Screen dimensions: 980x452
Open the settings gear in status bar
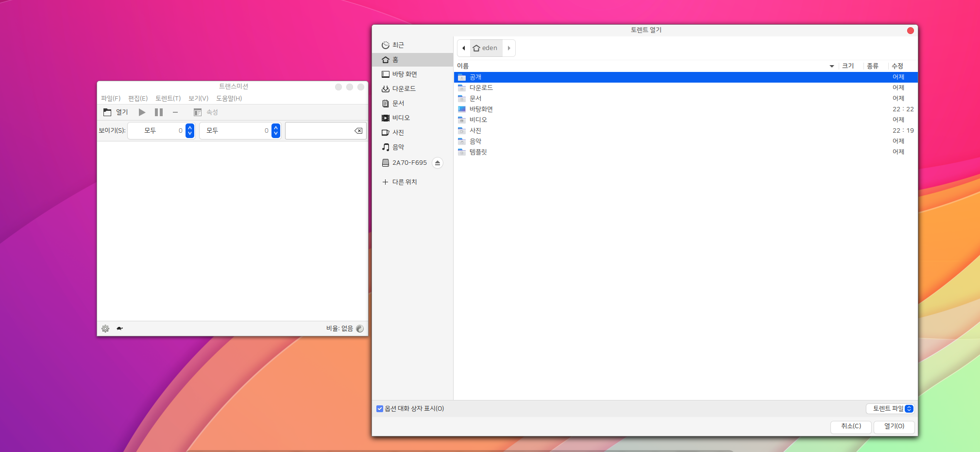click(105, 329)
